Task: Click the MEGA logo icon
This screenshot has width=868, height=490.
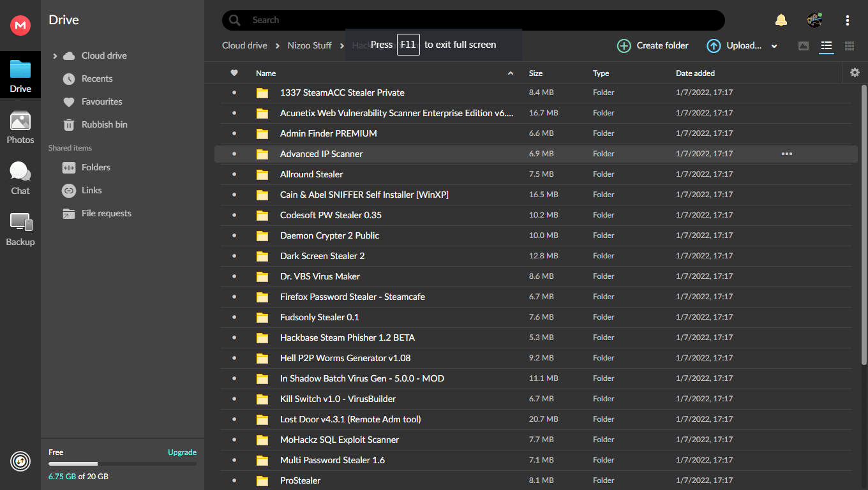Action: tap(20, 25)
